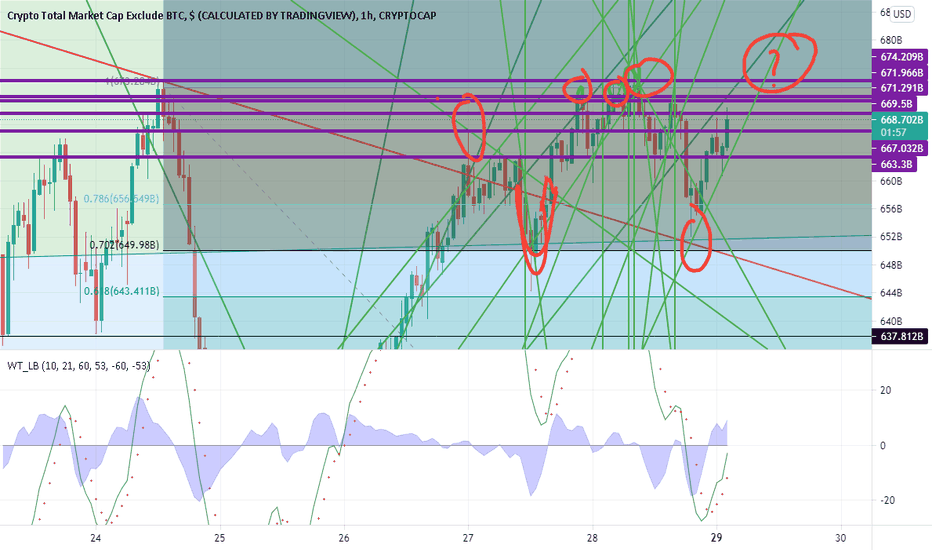The image size is (932, 550).
Task: Click the 648B price axis tick
Action: point(891,265)
